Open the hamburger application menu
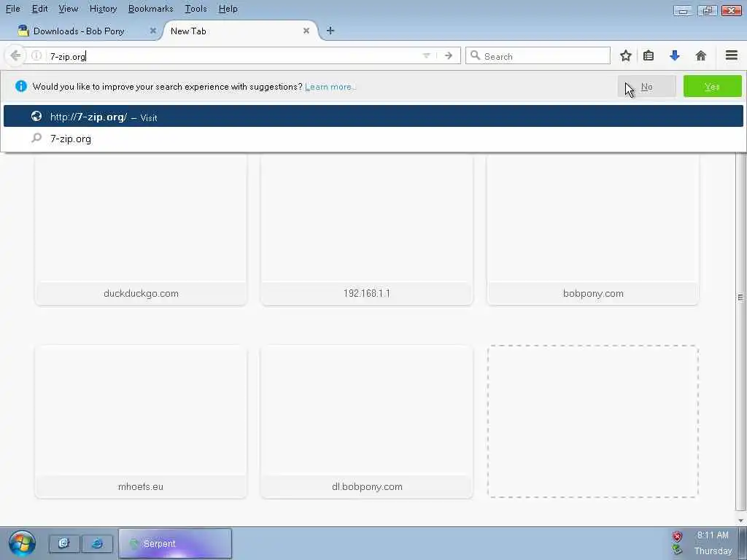Viewport: 747px width, 560px height. 732,55
